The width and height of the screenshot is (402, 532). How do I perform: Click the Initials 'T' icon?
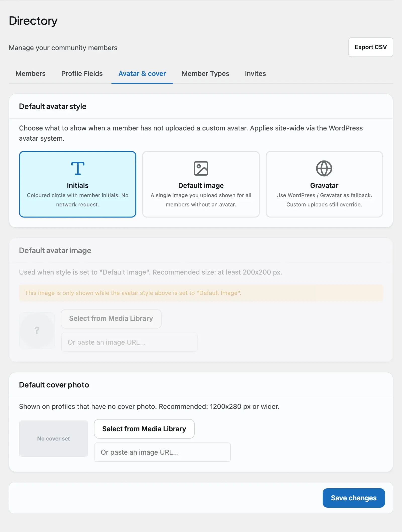[78, 168]
